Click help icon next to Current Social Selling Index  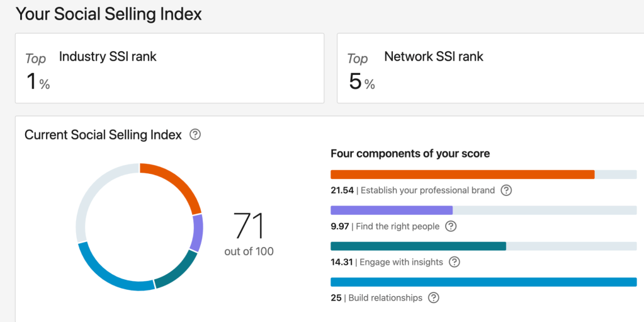tap(195, 134)
